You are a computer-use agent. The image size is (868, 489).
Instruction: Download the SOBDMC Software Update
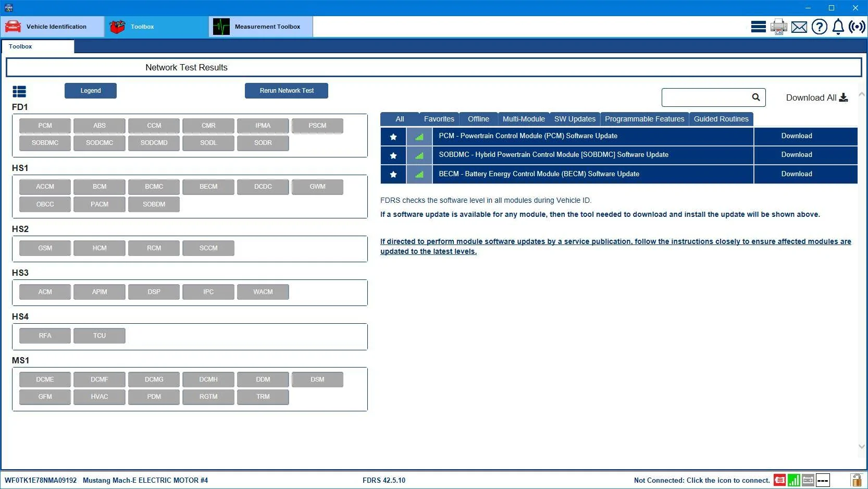tap(797, 155)
